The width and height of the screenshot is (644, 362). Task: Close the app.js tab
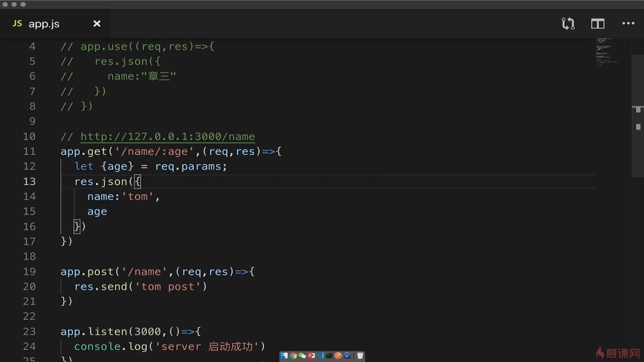point(97,23)
